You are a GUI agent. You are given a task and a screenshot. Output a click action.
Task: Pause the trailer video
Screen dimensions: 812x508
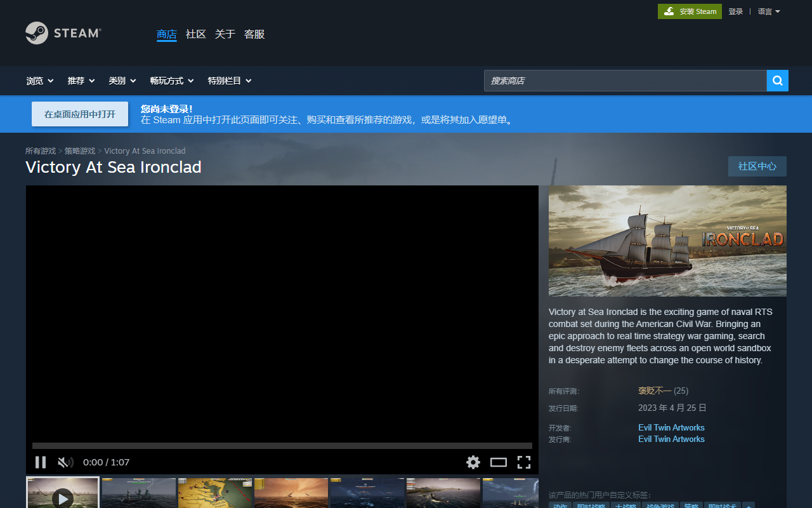click(x=41, y=462)
